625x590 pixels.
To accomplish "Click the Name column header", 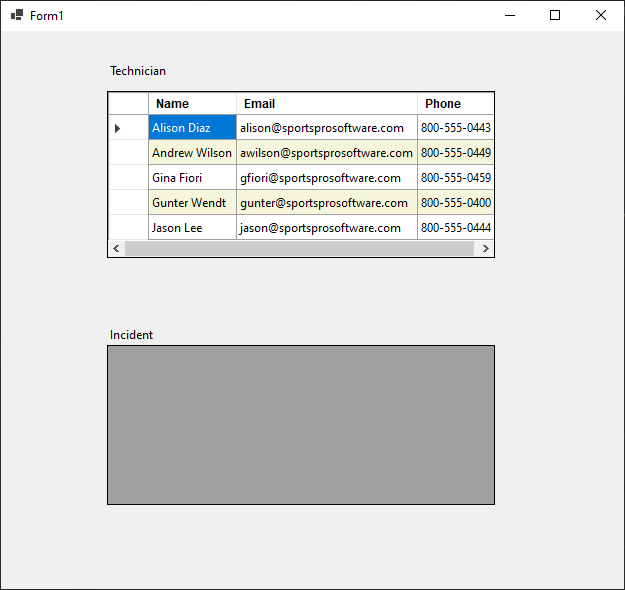I will (193, 104).
